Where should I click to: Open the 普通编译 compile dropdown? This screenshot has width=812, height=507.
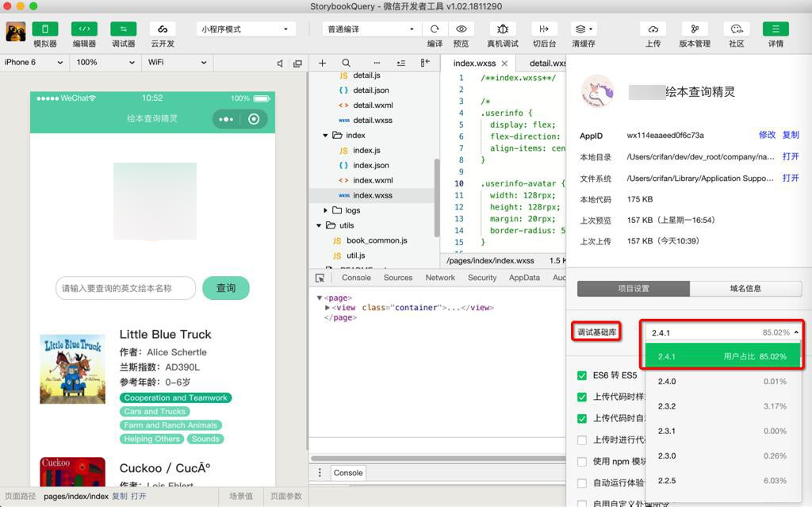click(371, 29)
